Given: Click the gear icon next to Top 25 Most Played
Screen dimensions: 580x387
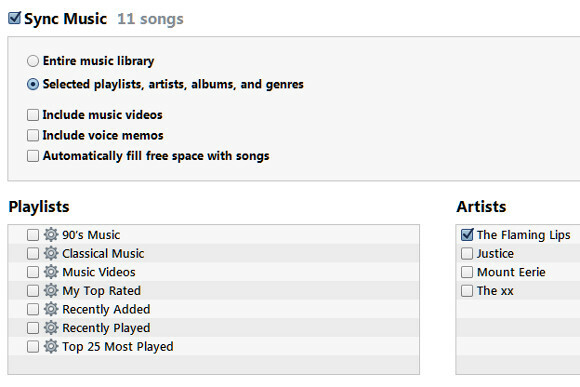Looking at the screenshot, I should [51, 346].
